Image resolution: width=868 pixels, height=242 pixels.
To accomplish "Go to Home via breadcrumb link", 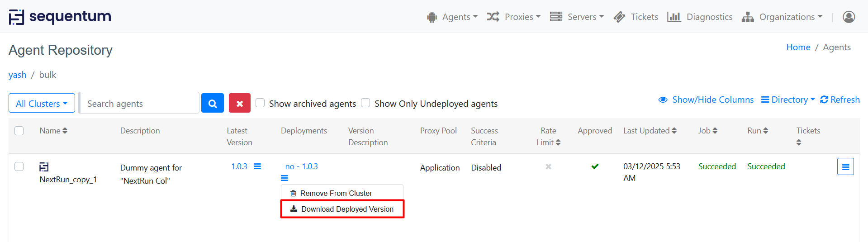I will [x=798, y=47].
